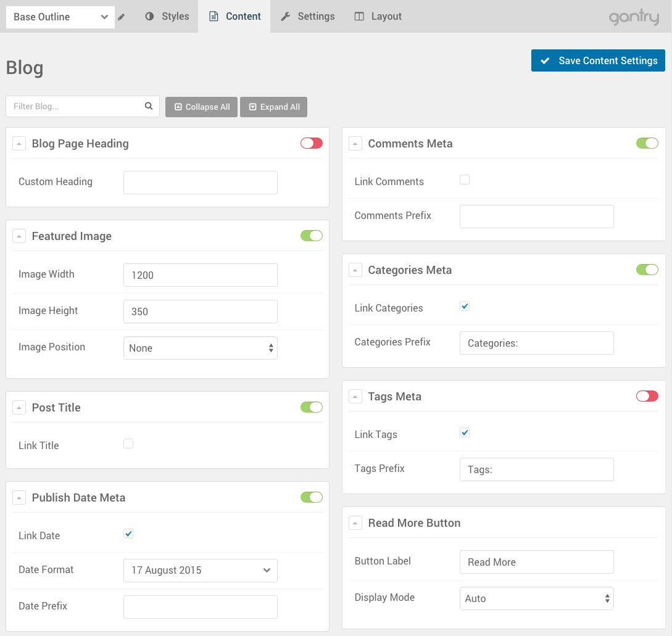This screenshot has width=672, height=636.
Task: Enable the Blog Page Heading toggle
Action: (312, 143)
